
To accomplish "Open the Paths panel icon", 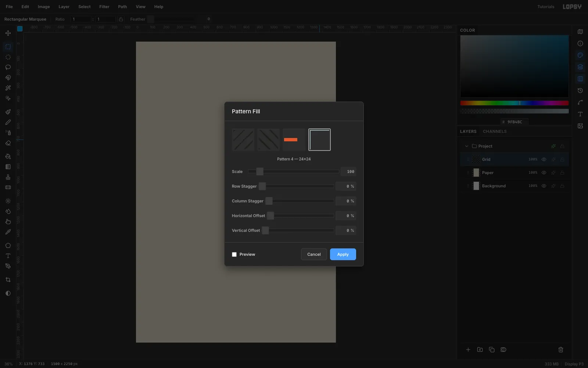I will point(580,102).
